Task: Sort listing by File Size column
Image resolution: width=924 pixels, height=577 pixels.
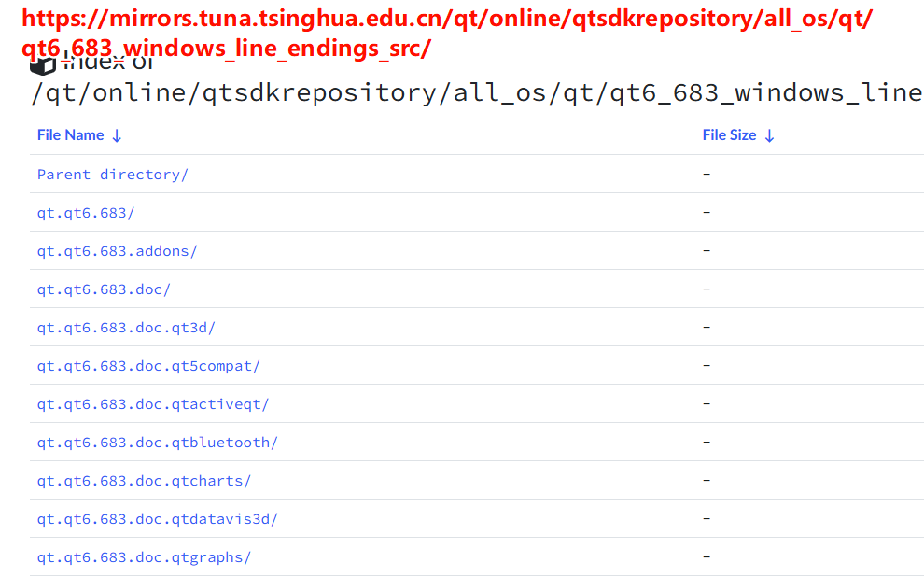Action: coord(729,135)
